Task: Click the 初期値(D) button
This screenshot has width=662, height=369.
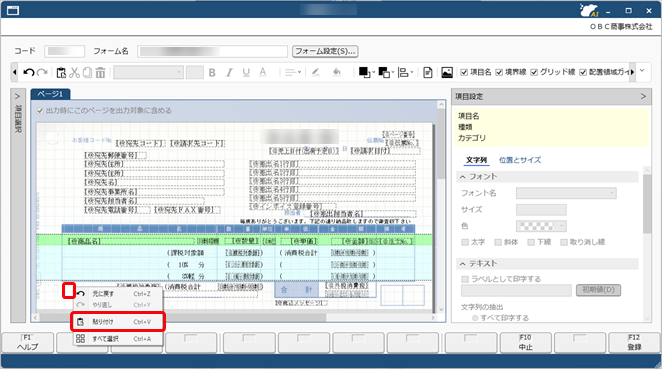Action: pos(598,290)
